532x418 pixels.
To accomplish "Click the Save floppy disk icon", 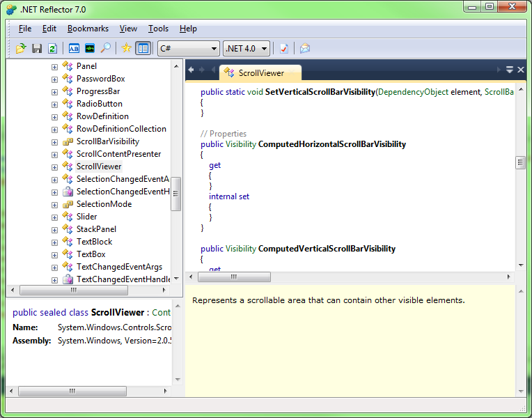I will tap(37, 48).
